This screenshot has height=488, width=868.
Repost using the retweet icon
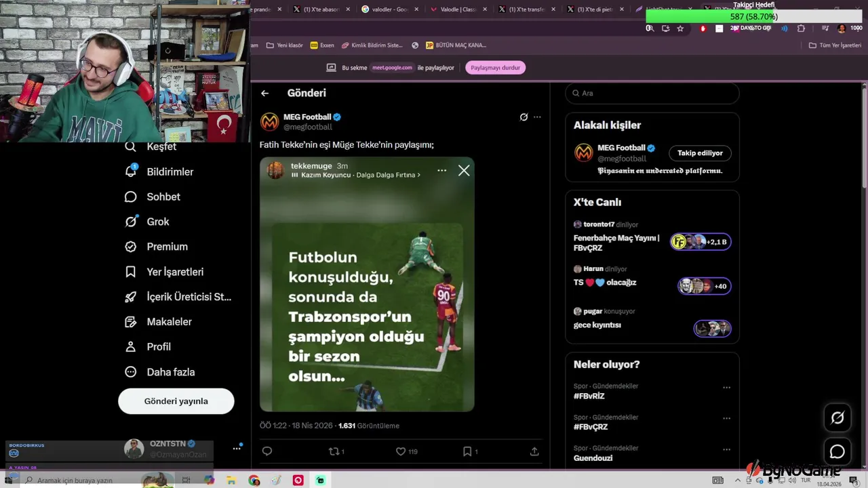(x=333, y=451)
